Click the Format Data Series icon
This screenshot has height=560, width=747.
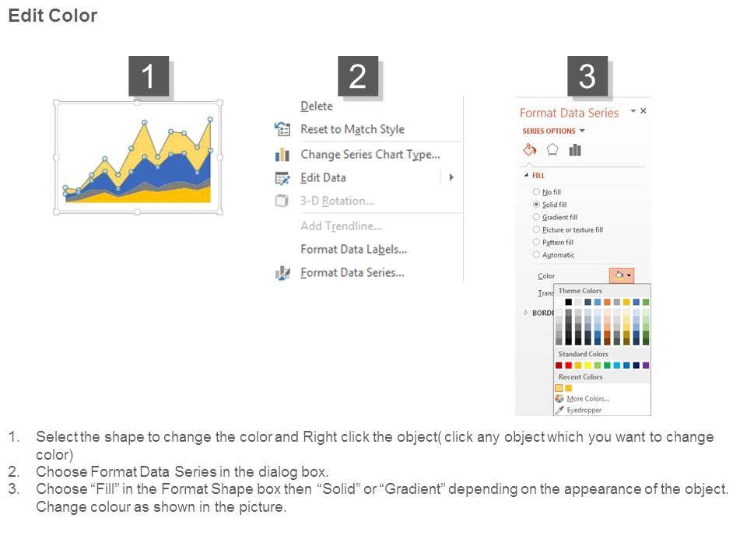[282, 273]
